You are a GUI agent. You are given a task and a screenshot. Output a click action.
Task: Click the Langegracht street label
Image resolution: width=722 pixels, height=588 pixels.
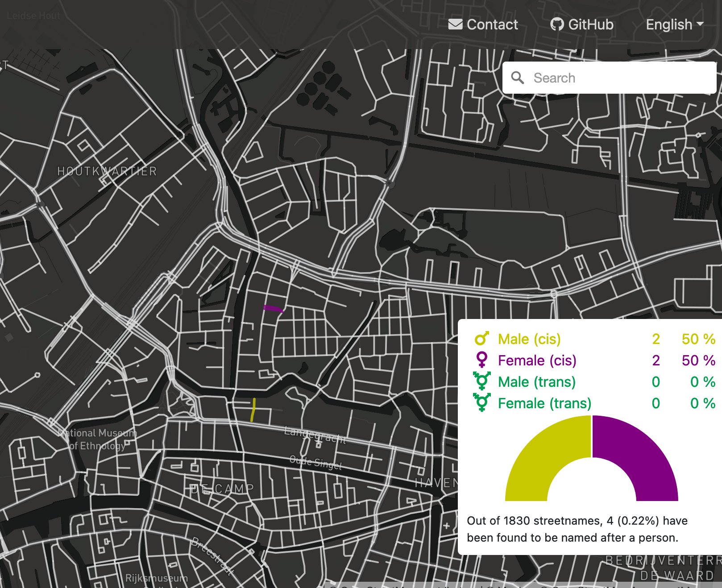click(315, 435)
